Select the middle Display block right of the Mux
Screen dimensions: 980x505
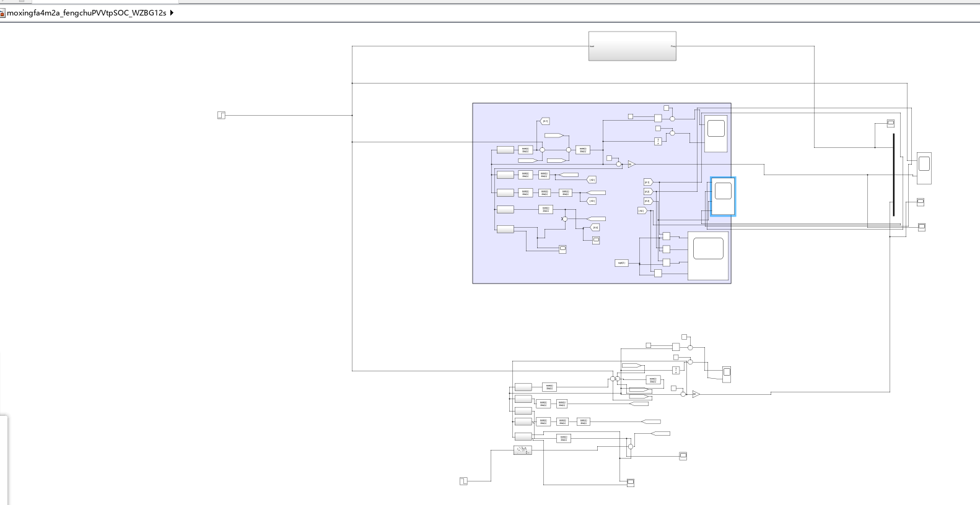921,202
